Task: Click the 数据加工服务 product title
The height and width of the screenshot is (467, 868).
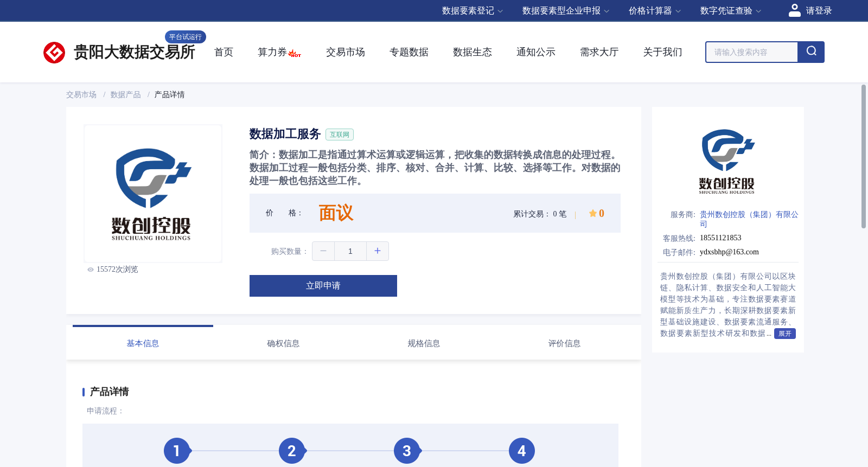Action: (285, 134)
